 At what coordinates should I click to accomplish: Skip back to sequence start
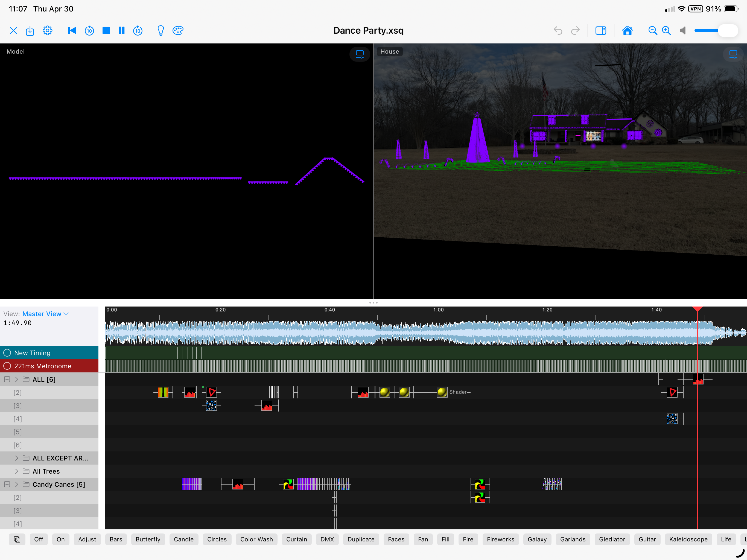tap(72, 31)
